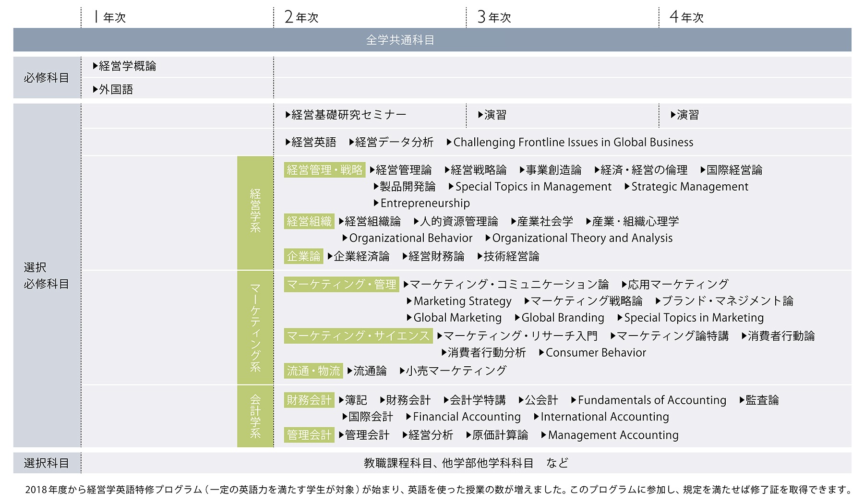Click the 4年次 column header
This screenshot has width=864, height=504.
pyautogui.click(x=686, y=17)
